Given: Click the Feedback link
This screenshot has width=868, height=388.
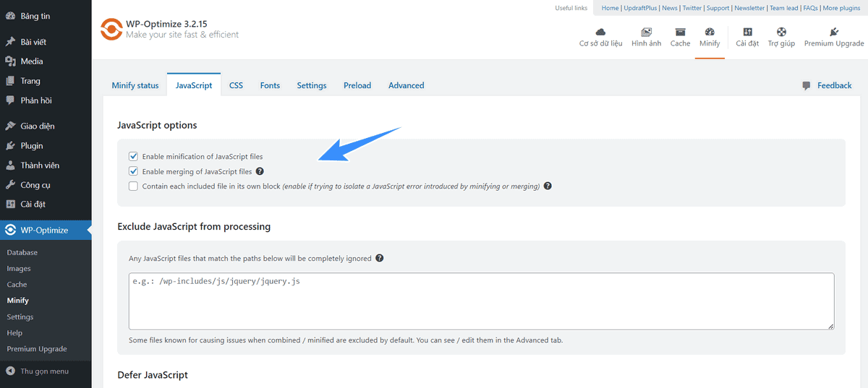Looking at the screenshot, I should coord(835,85).
